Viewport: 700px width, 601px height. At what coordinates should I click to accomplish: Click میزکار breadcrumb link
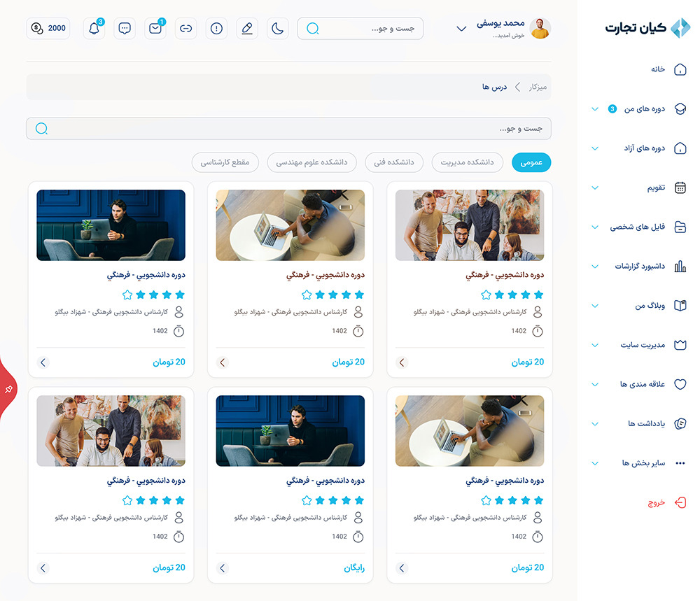point(539,87)
